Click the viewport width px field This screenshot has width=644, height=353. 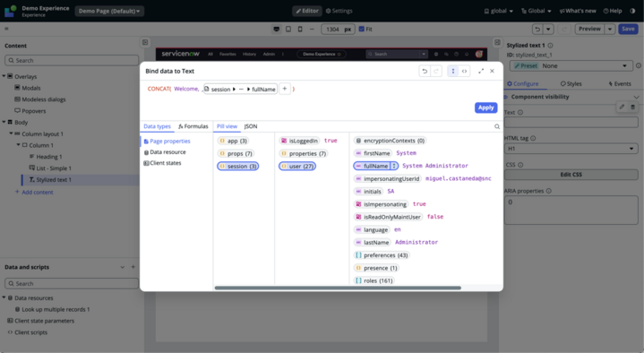tap(338, 30)
